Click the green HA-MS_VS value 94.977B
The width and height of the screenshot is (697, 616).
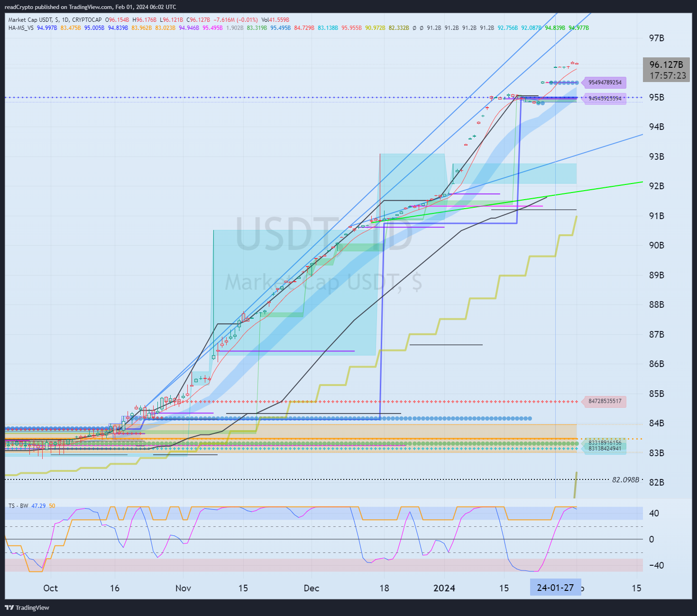click(x=579, y=28)
